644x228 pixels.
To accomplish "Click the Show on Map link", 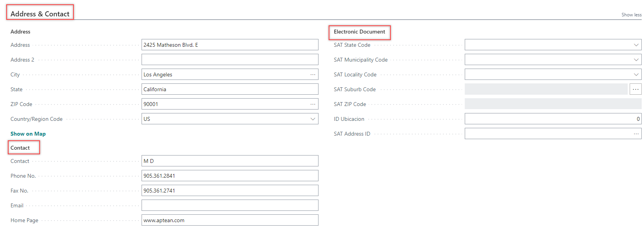I will click(28, 134).
